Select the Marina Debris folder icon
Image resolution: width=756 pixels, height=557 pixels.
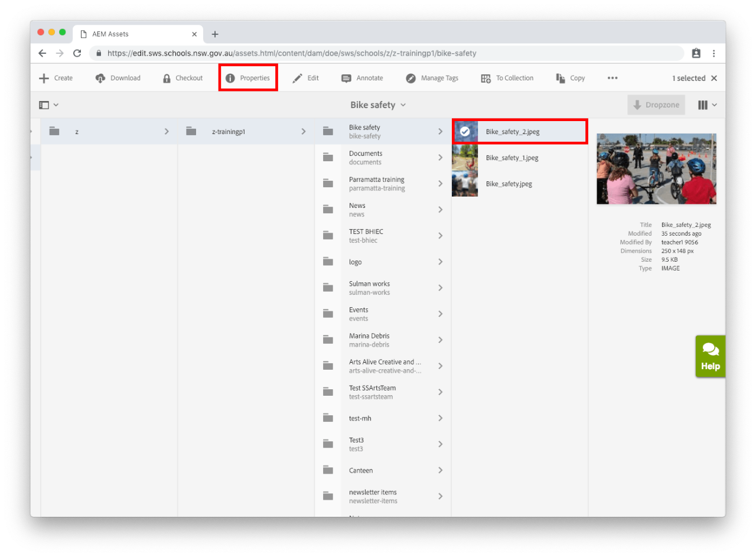[328, 340]
